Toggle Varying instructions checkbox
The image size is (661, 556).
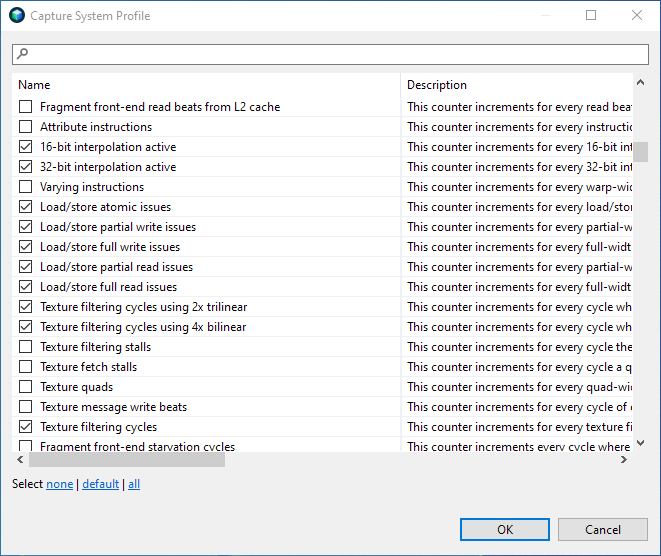pyautogui.click(x=26, y=187)
